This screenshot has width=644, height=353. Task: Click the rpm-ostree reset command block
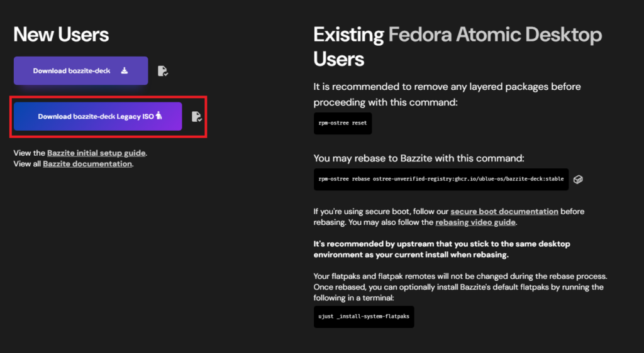tap(343, 124)
